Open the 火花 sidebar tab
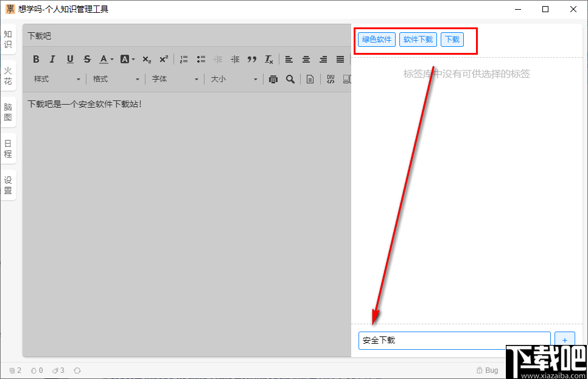The image size is (588, 379). (8, 75)
